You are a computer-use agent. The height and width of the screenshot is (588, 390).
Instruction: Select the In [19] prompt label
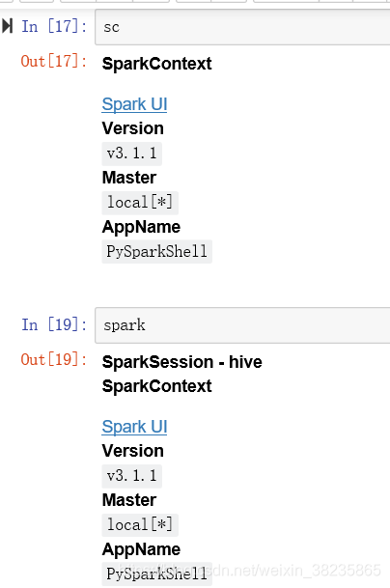(x=54, y=324)
